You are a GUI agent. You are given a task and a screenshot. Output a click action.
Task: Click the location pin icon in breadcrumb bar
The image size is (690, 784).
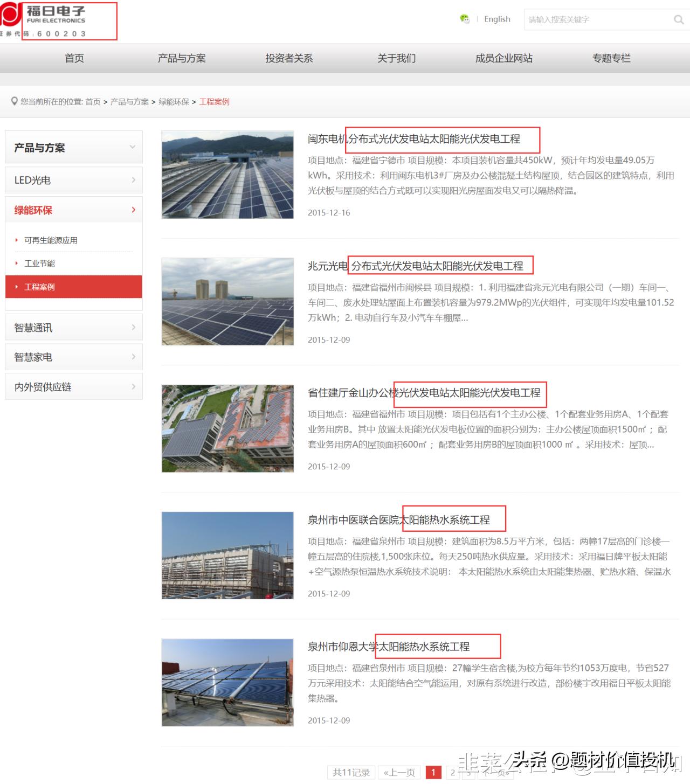(15, 101)
